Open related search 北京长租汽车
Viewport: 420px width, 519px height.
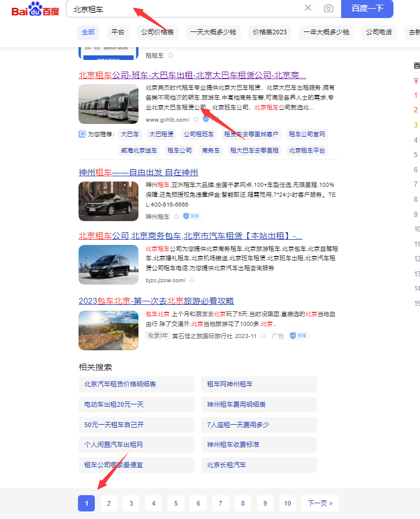(x=259, y=465)
